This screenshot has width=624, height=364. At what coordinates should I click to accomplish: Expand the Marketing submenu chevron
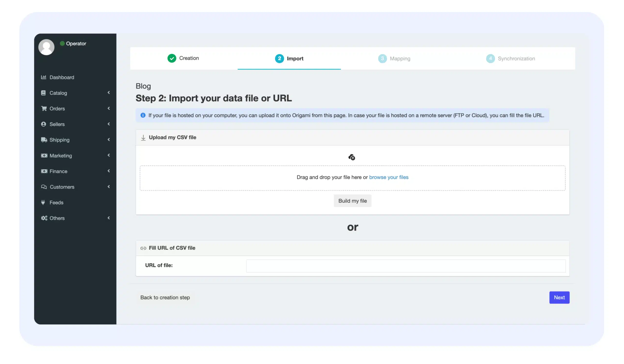coord(108,155)
